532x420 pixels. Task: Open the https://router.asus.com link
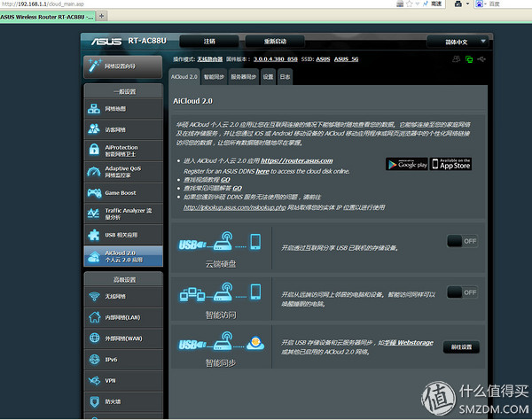(x=297, y=160)
